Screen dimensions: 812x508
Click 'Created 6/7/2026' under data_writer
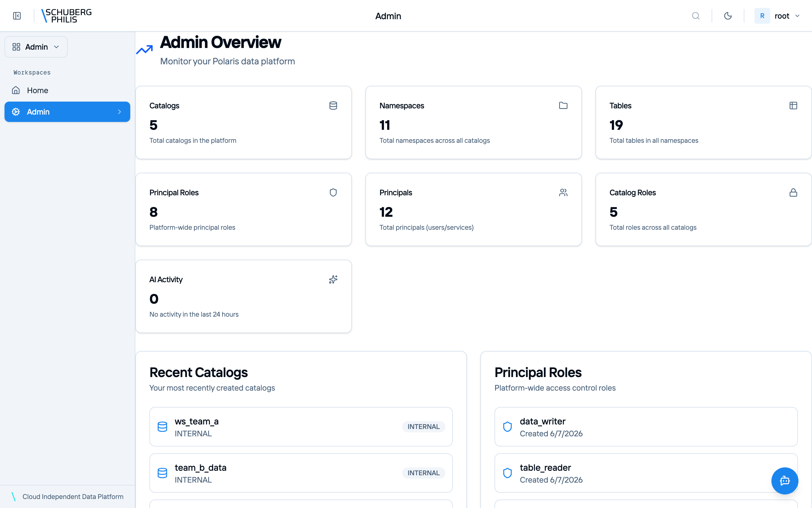(x=551, y=434)
